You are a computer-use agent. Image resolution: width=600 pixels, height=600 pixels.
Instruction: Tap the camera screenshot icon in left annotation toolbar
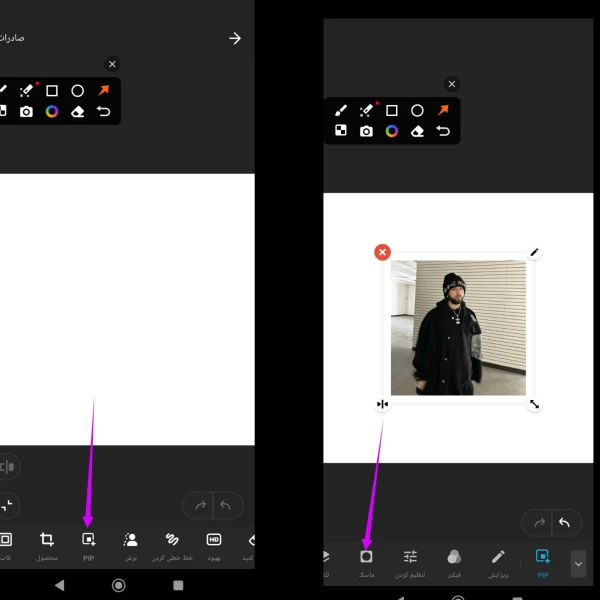[x=26, y=111]
